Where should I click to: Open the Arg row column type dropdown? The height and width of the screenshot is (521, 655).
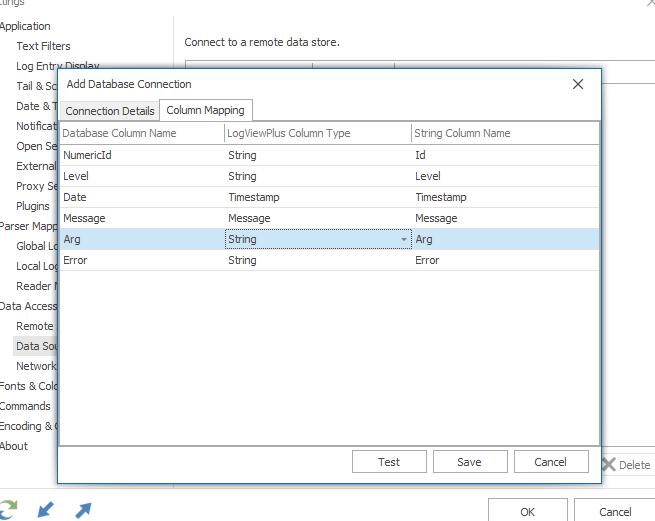pyautogui.click(x=404, y=239)
